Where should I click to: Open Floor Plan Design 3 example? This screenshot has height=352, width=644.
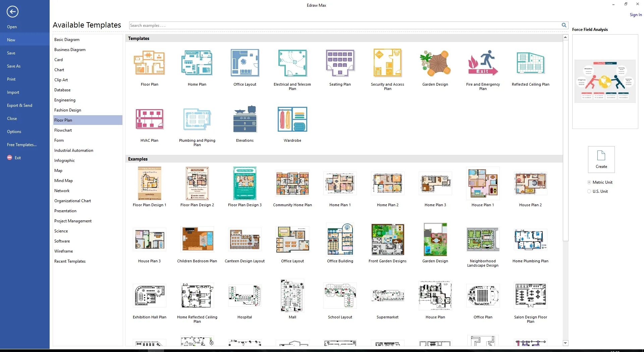[x=245, y=183]
